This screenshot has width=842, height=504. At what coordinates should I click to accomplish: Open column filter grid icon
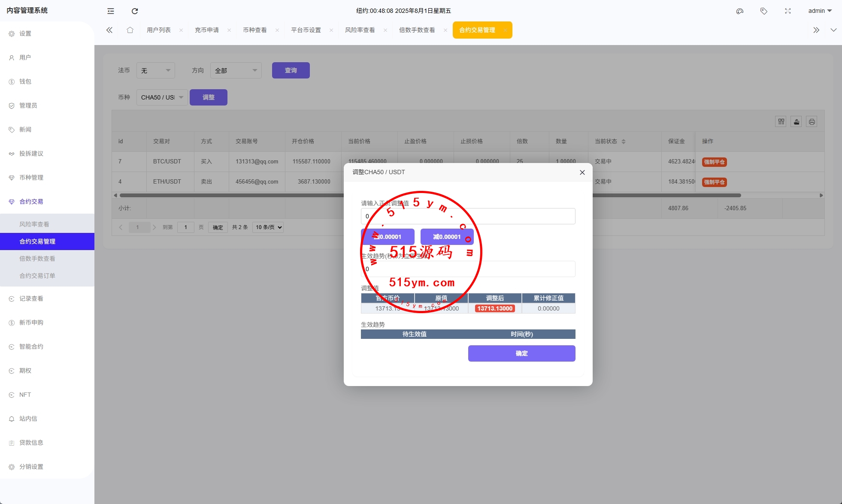pyautogui.click(x=781, y=122)
